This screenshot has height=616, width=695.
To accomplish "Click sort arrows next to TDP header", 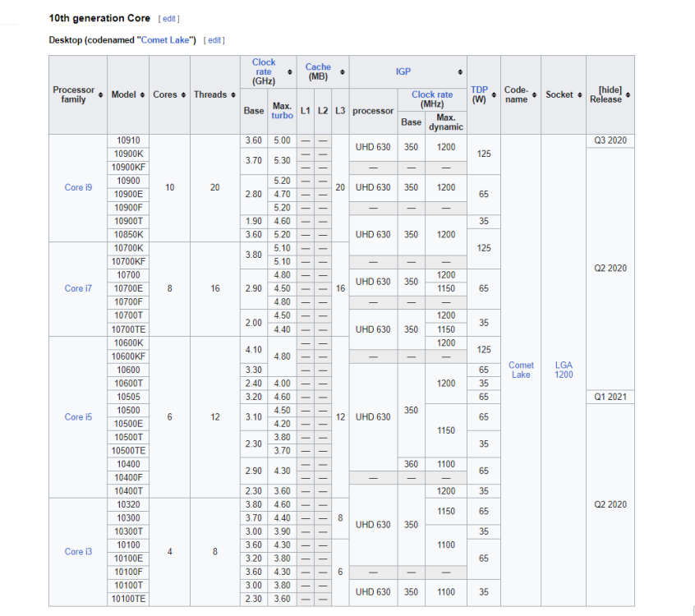I will 494,94.
